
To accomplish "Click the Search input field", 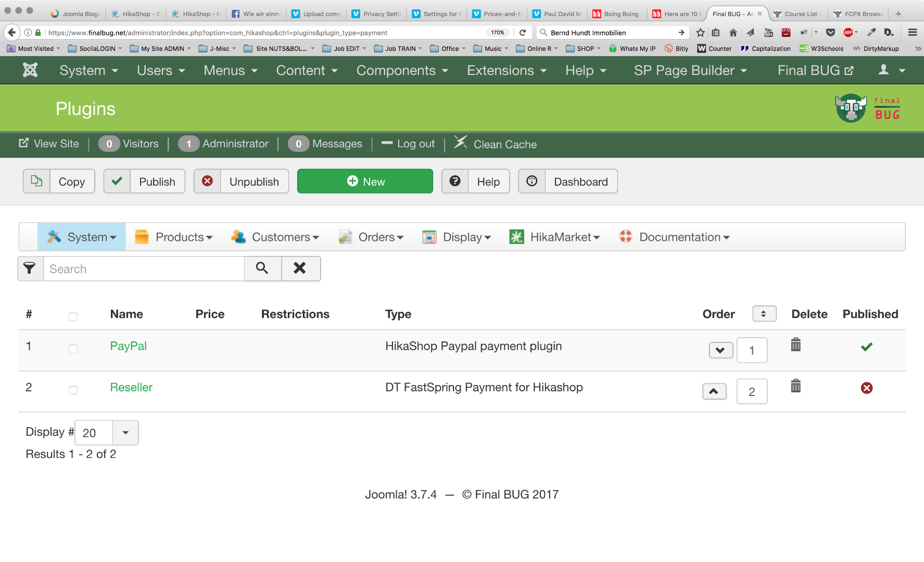I will coord(144,269).
